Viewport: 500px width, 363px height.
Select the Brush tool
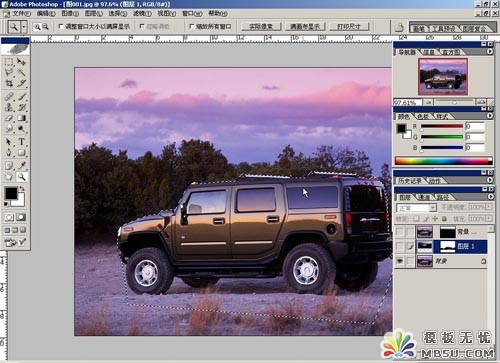[x=22, y=97]
